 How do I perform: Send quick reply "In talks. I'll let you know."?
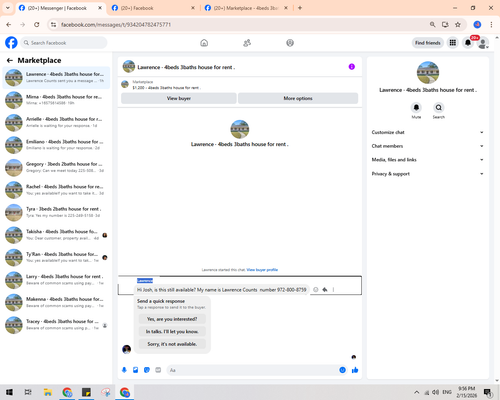pos(172,331)
